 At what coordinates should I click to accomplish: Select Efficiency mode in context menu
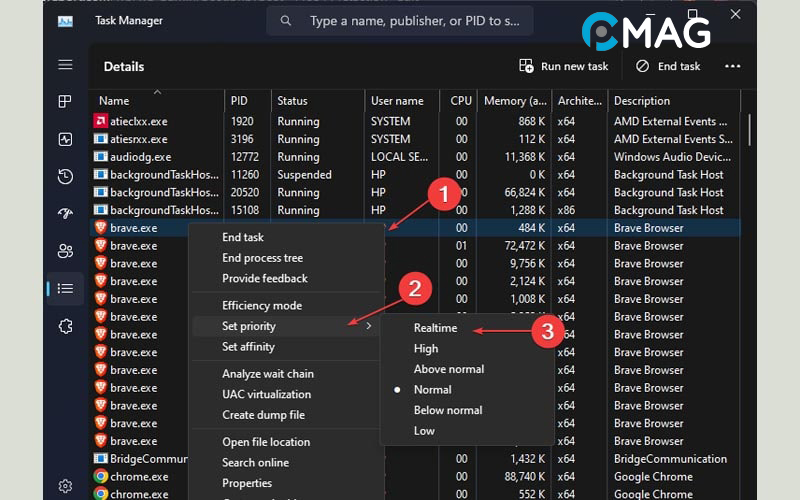click(262, 305)
